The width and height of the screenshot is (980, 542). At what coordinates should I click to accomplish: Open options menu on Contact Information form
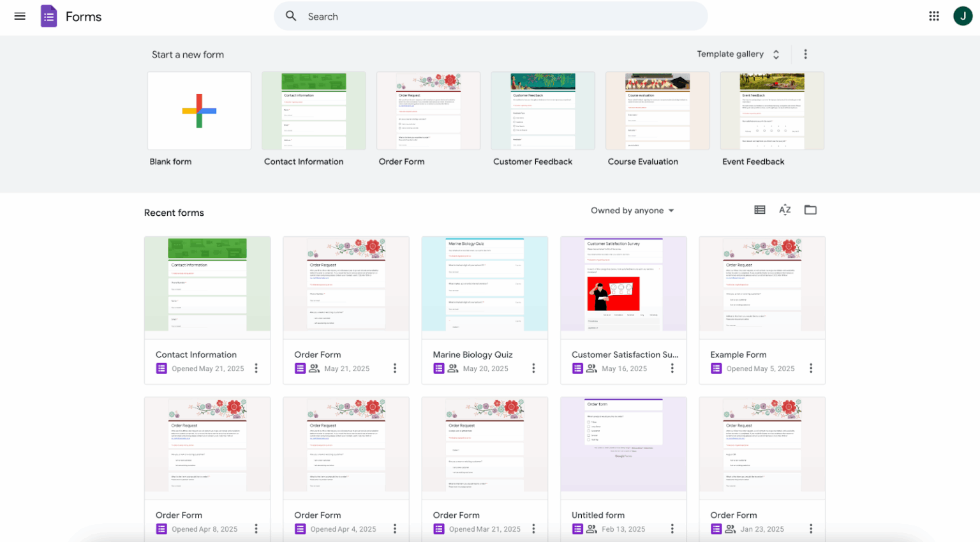tap(256, 368)
